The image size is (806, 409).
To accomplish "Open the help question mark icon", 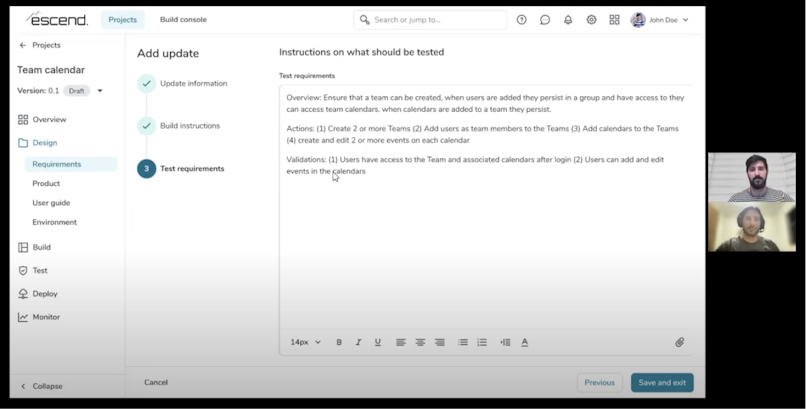I will pyautogui.click(x=521, y=20).
